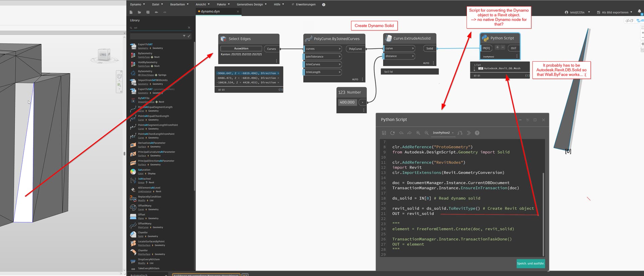This screenshot has width=644, height=276.
Task: Clear the library search with X
Action: (189, 28)
